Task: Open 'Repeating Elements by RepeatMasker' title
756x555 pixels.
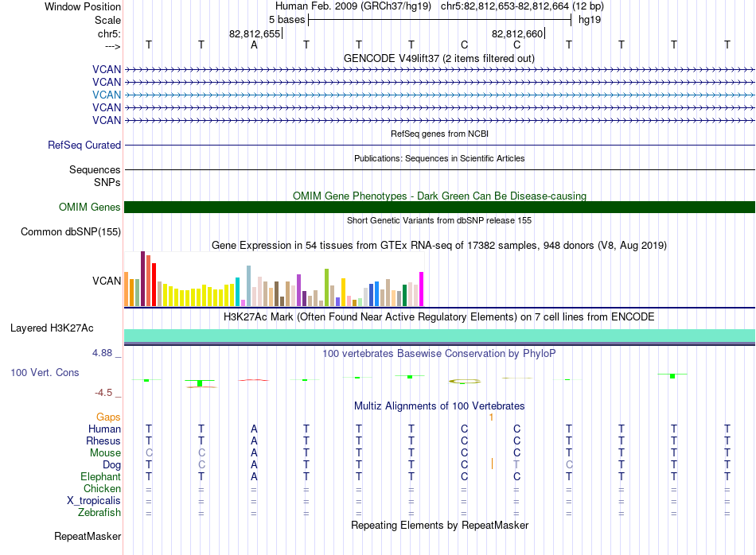Action: pos(440,525)
